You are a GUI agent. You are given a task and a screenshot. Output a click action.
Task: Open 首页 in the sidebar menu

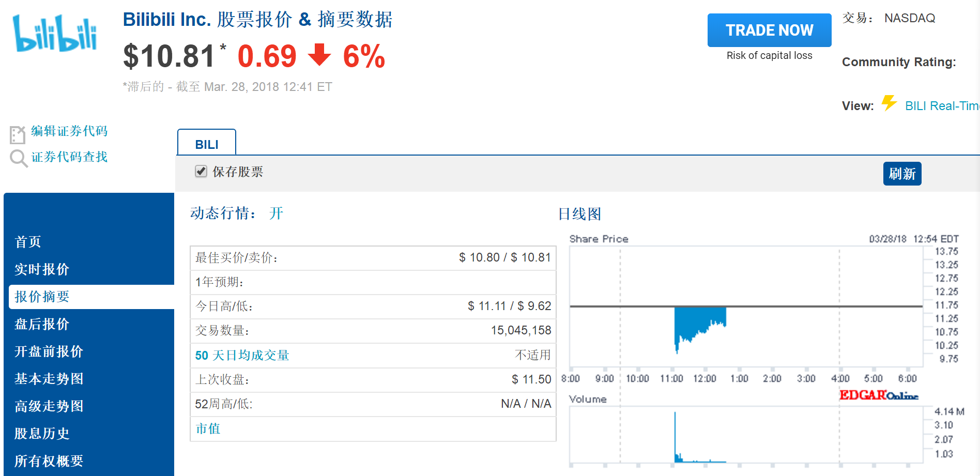28,242
